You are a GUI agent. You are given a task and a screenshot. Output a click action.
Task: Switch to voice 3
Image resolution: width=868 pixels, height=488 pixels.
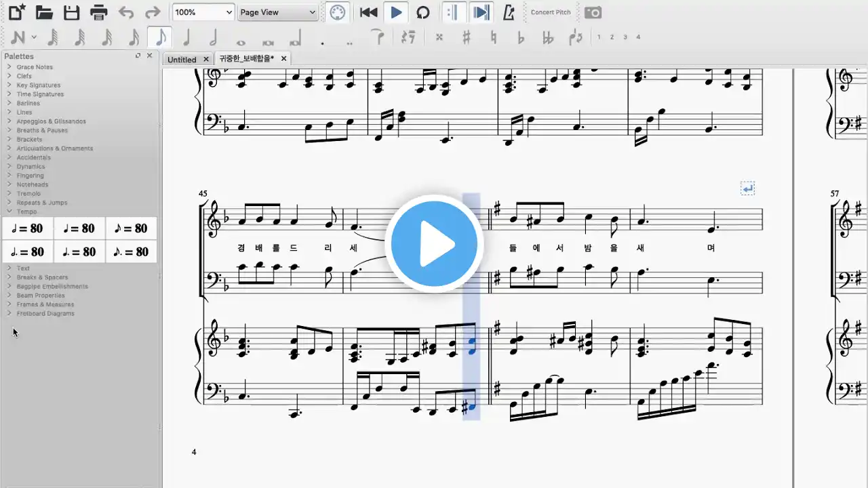click(625, 37)
